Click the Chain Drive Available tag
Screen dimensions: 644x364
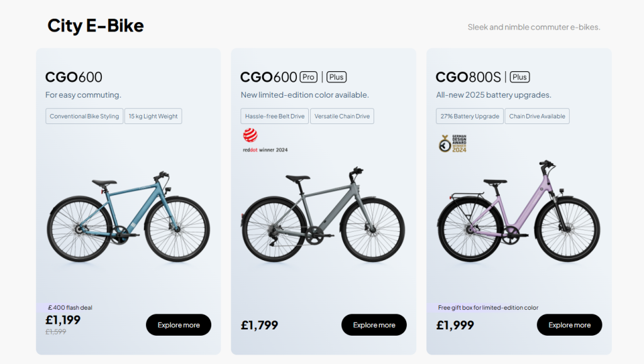537,116
